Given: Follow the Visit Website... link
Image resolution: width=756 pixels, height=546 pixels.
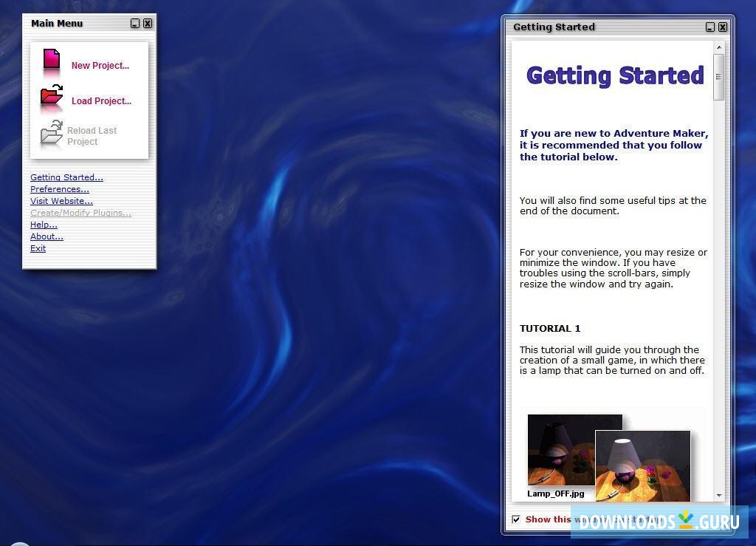Looking at the screenshot, I should coord(61,201).
